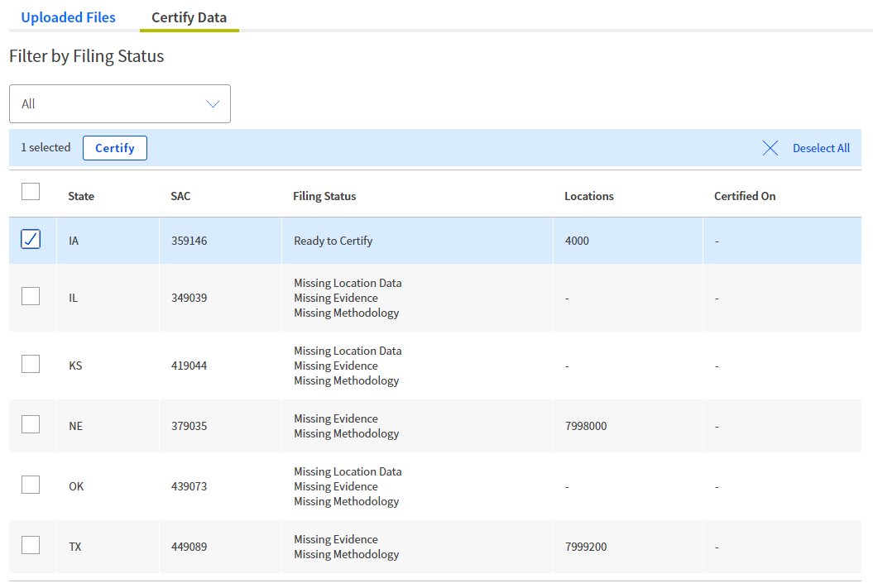Open the Filing Status filter dropdown
This screenshot has width=873, height=588.
[119, 104]
